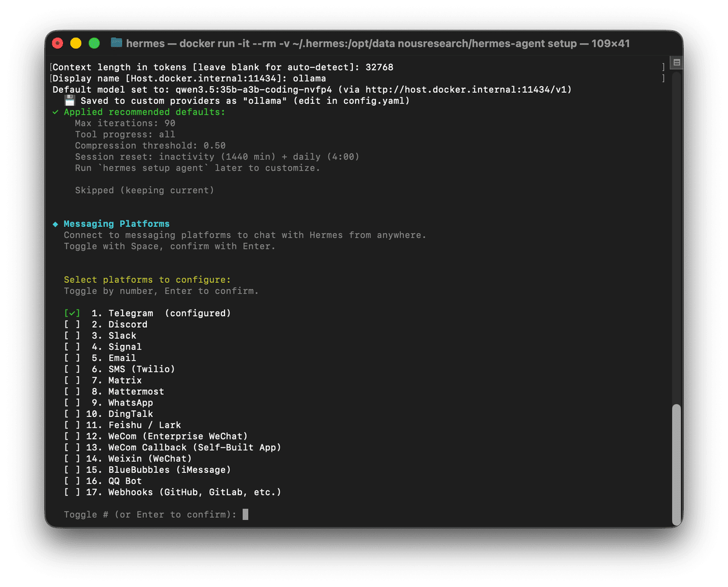Image resolution: width=728 pixels, height=587 pixels.
Task: Click the Webhooks (GitHub, GitLab, etc.) checkbox
Action: [72, 492]
